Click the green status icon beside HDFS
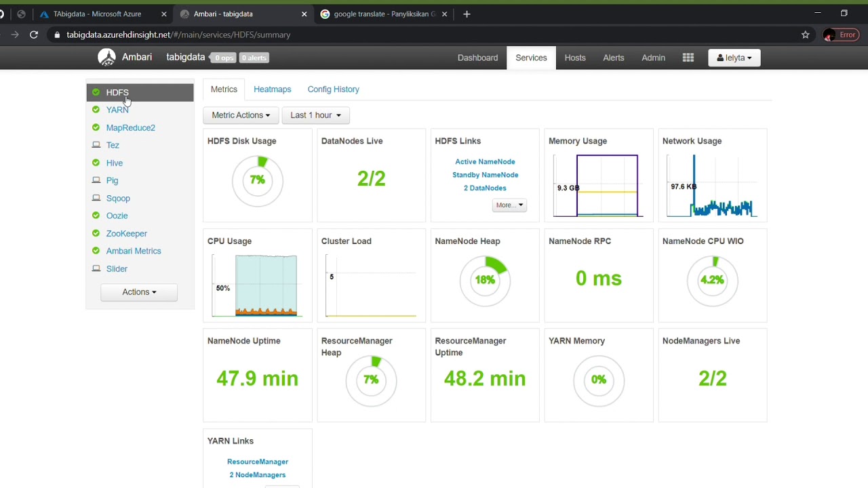Screen dimensions: 868x488 coord(96,92)
